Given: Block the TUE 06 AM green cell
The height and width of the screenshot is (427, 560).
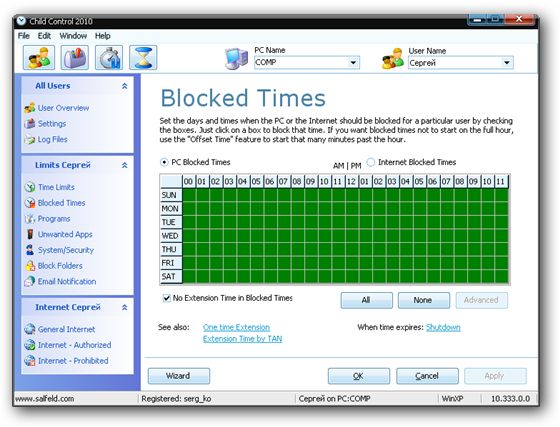Looking at the screenshot, I should click(x=270, y=222).
